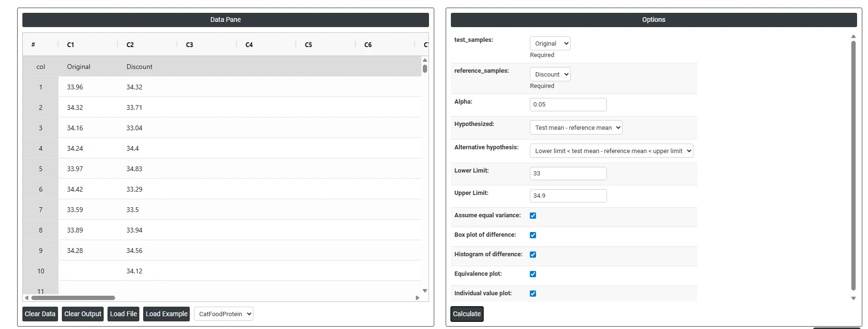Click Options pane scrollbar up arrow
The height and width of the screenshot is (329, 868).
(853, 36)
